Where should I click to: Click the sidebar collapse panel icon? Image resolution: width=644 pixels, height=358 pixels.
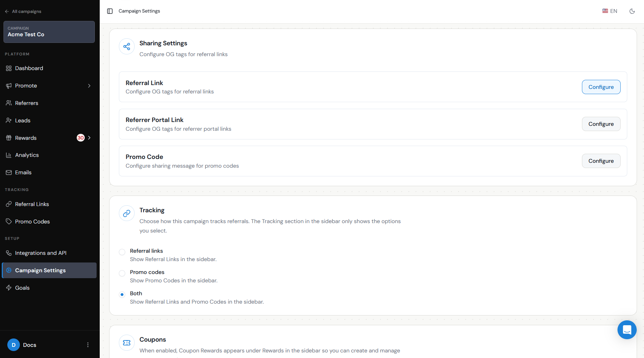coord(110,11)
